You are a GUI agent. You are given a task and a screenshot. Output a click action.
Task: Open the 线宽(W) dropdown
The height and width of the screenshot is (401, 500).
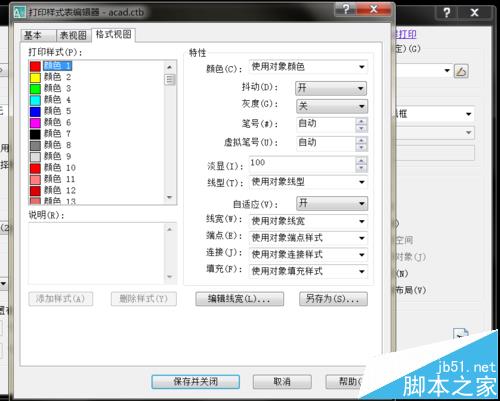coord(308,221)
